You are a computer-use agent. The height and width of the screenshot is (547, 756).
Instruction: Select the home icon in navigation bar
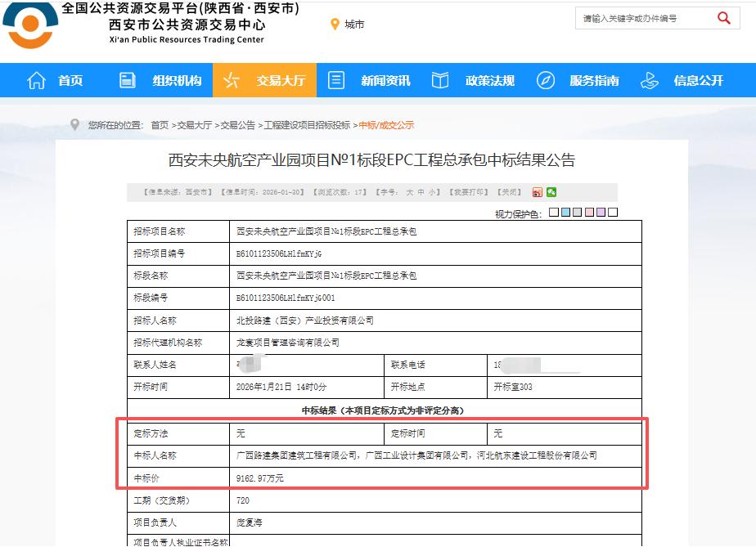[x=36, y=79]
